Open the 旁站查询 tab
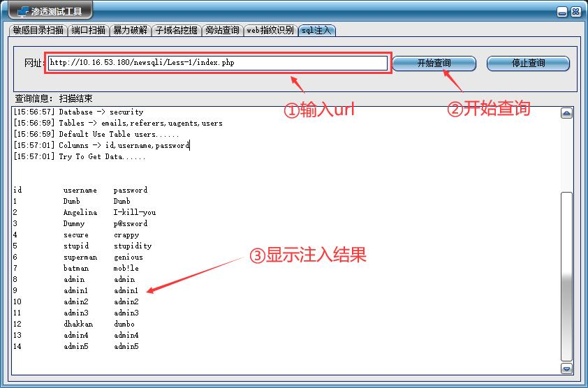 click(222, 30)
